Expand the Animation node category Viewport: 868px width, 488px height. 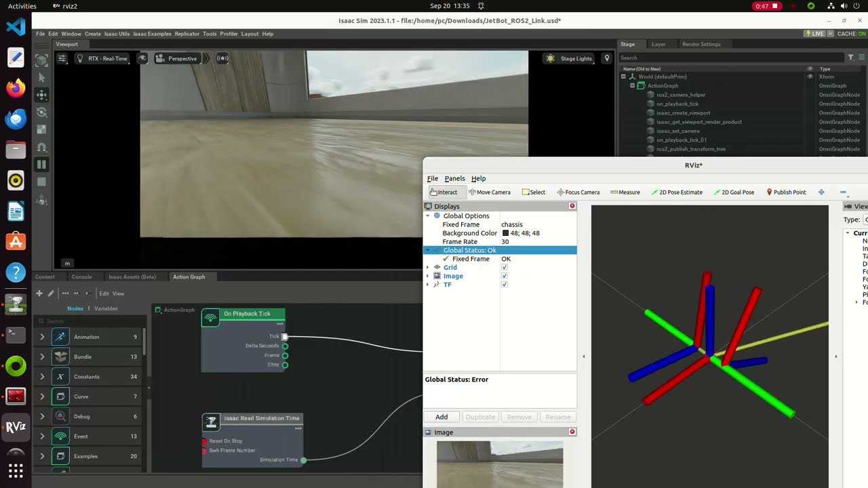tap(42, 337)
